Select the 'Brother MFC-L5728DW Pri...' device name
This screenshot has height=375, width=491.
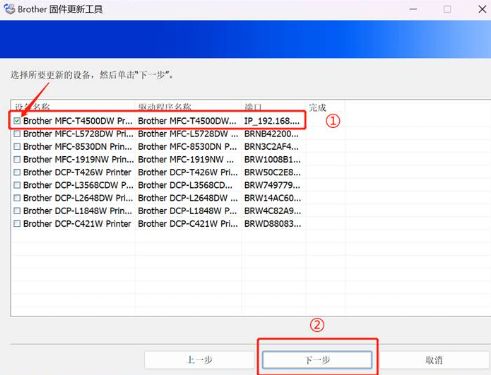(x=78, y=134)
